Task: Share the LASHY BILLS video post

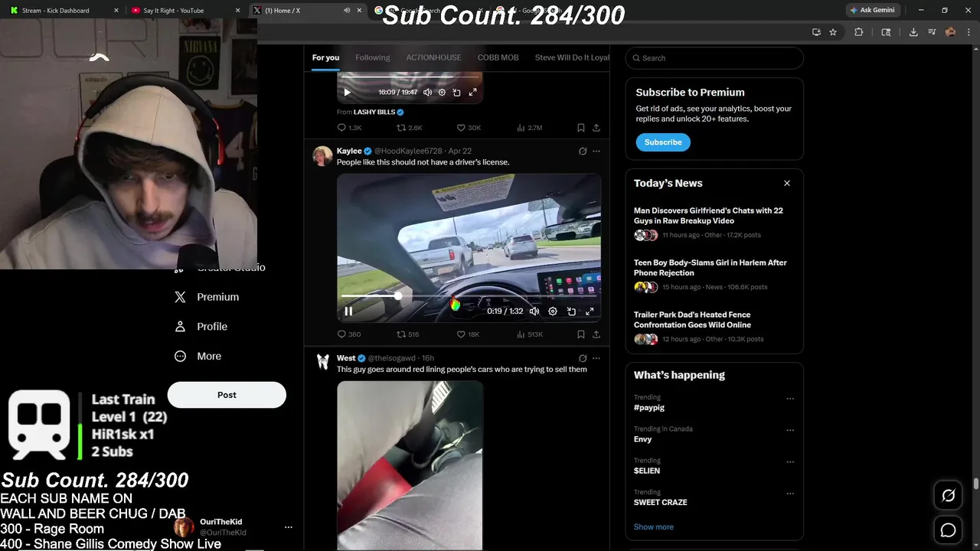Action: click(596, 128)
